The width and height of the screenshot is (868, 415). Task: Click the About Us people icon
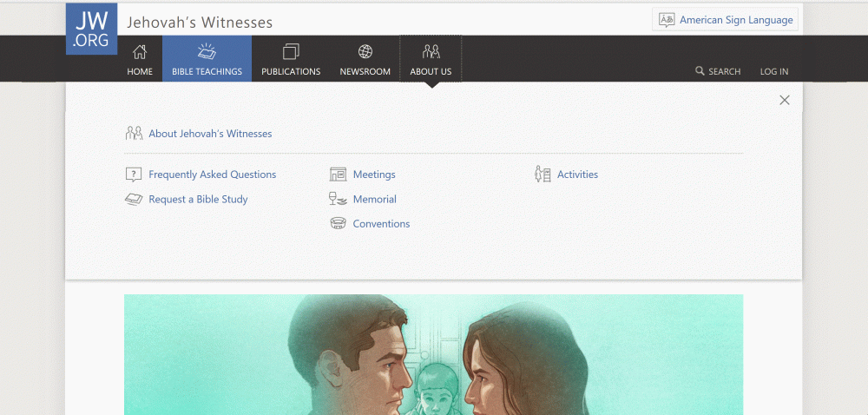point(431,52)
